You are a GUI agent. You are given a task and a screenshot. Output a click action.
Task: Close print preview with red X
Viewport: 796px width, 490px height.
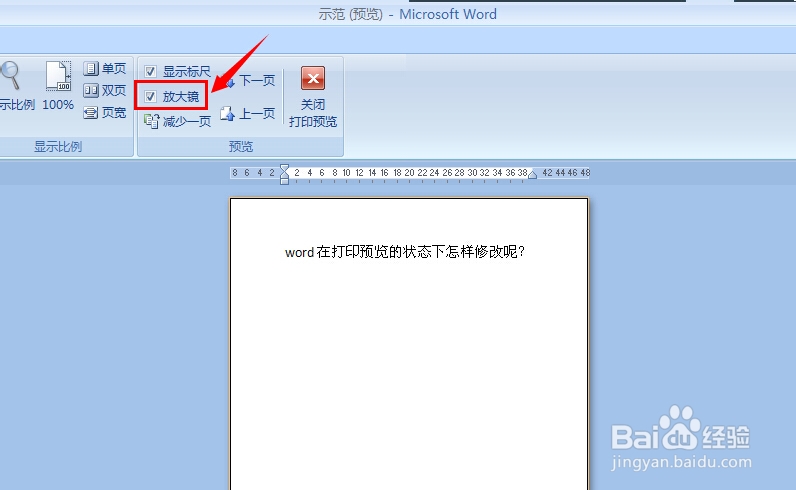[x=313, y=78]
